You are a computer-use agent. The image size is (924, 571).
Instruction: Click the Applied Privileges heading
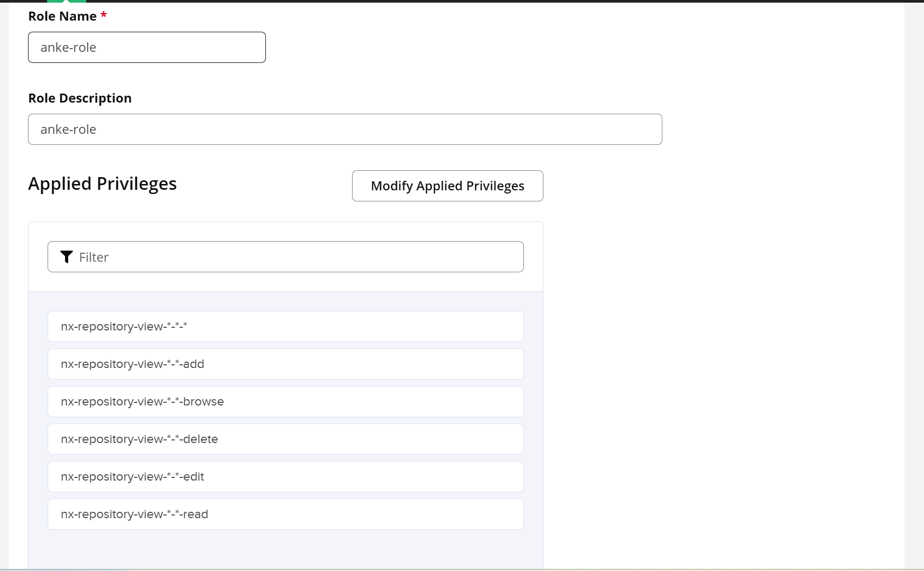point(103,184)
